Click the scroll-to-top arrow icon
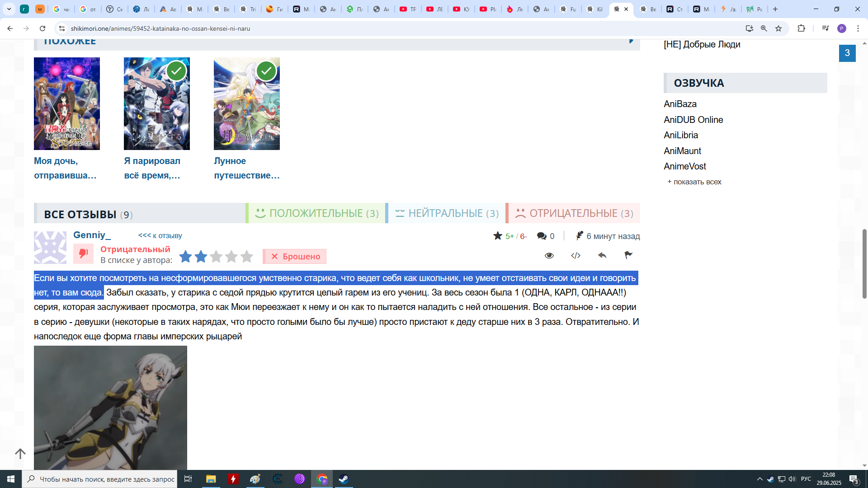The width and height of the screenshot is (868, 488). [20, 453]
